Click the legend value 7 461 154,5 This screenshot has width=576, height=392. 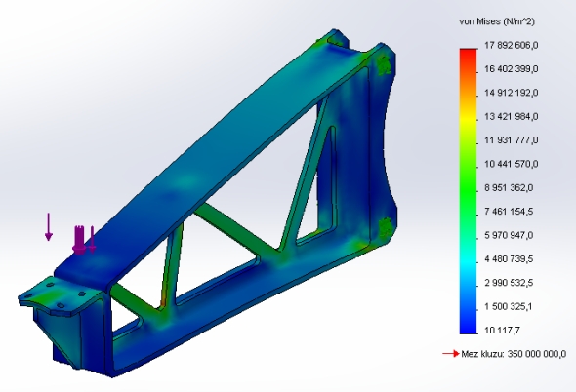509,212
